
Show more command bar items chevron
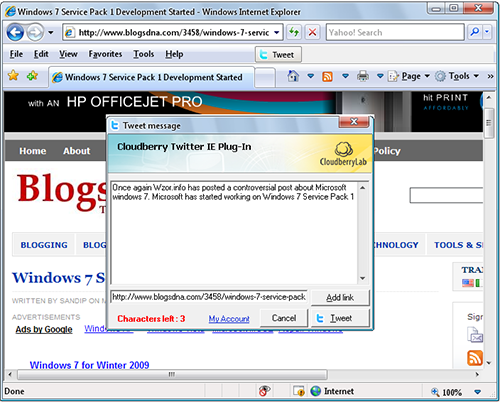tap(490, 76)
